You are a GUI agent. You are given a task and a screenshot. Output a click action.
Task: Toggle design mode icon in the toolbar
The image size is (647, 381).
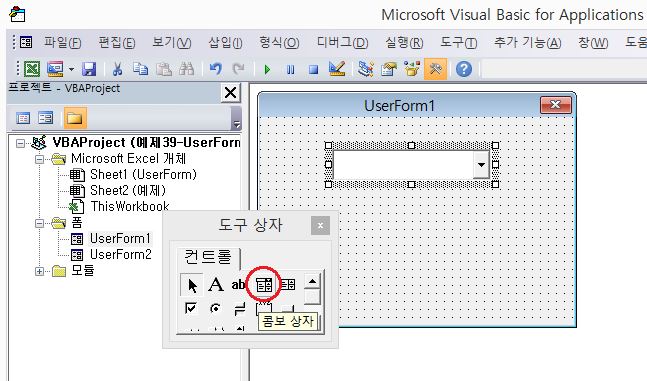point(337,69)
